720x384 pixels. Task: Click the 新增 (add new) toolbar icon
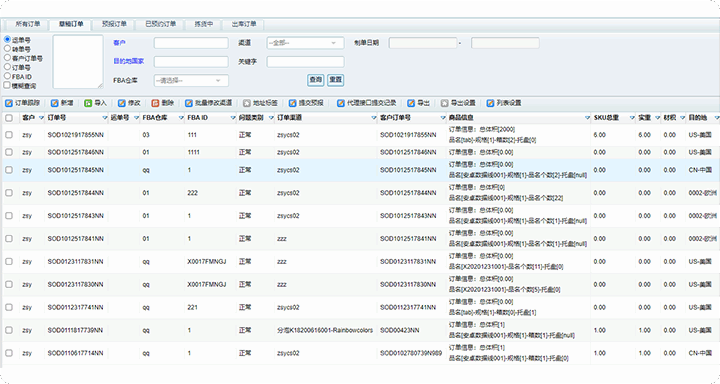(55, 103)
